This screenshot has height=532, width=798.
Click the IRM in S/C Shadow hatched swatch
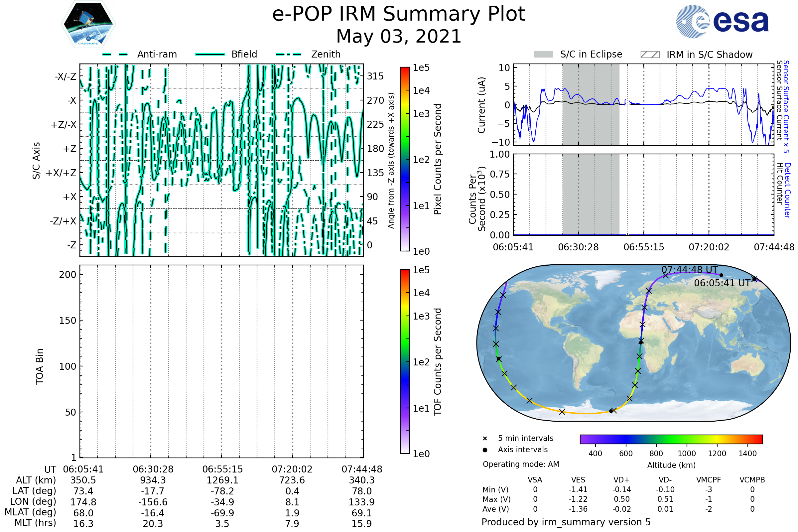pos(650,55)
